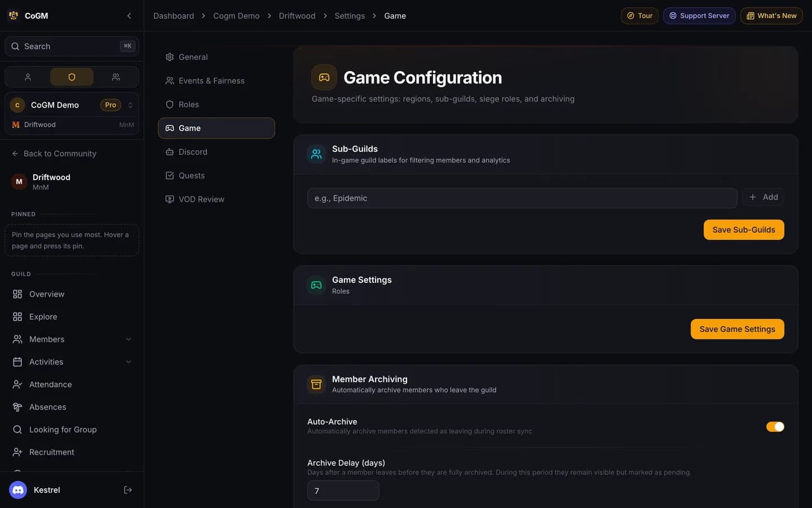Open the Absences page
The height and width of the screenshot is (508, 812).
pos(72,407)
